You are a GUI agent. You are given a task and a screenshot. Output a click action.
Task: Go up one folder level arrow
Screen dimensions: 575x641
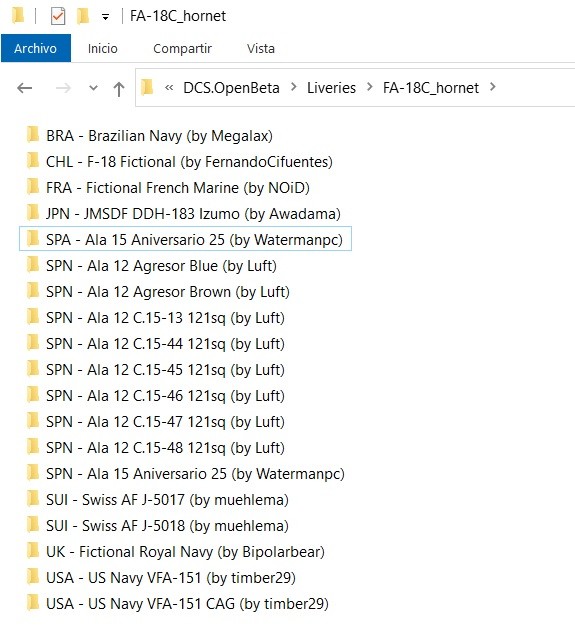119,88
